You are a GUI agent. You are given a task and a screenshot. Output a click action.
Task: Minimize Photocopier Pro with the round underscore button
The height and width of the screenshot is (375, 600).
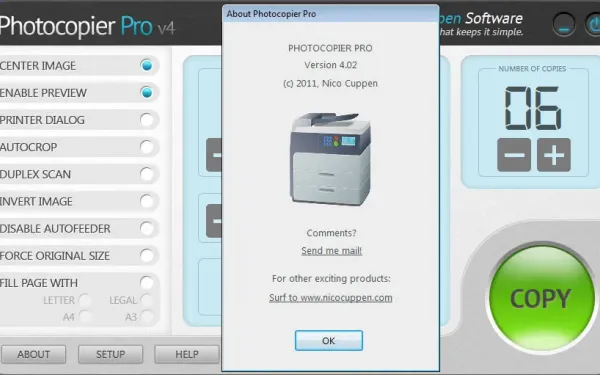point(564,25)
